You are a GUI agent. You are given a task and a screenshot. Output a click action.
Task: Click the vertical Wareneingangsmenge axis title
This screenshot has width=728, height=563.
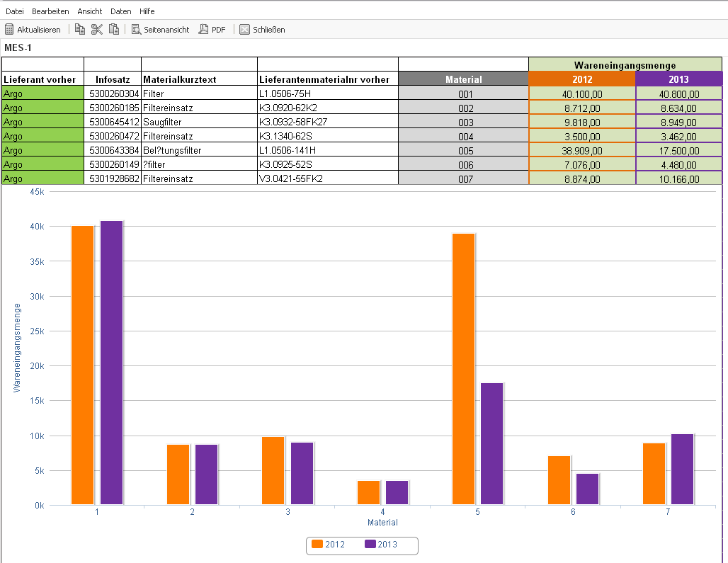(17, 348)
